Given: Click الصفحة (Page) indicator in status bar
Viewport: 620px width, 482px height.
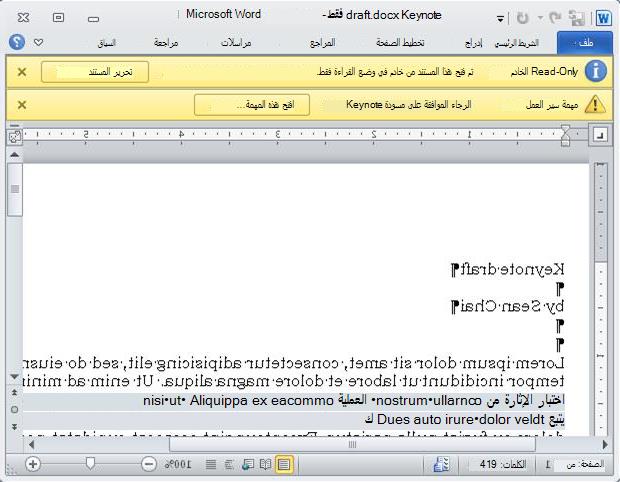Looking at the screenshot, I should 574,464.
